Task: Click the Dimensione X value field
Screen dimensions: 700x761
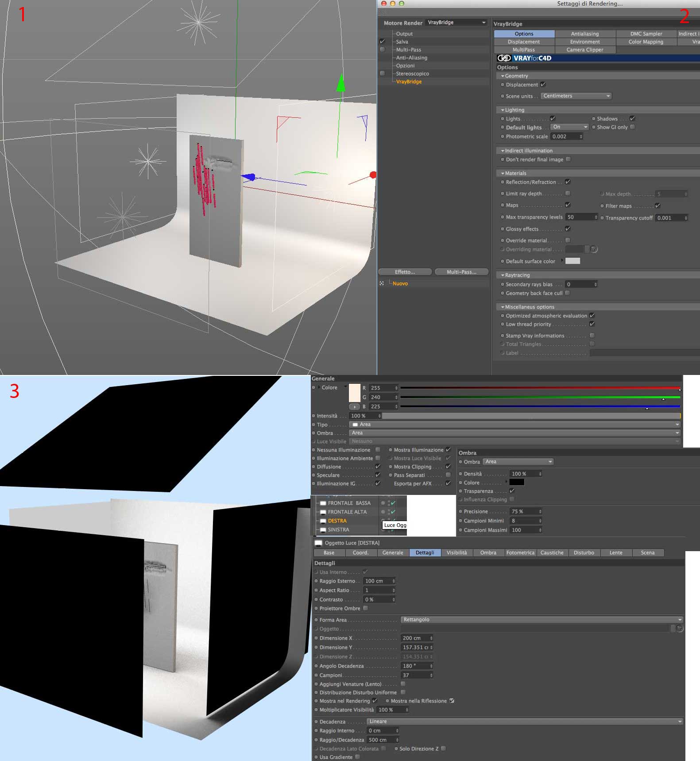Action: coord(417,638)
